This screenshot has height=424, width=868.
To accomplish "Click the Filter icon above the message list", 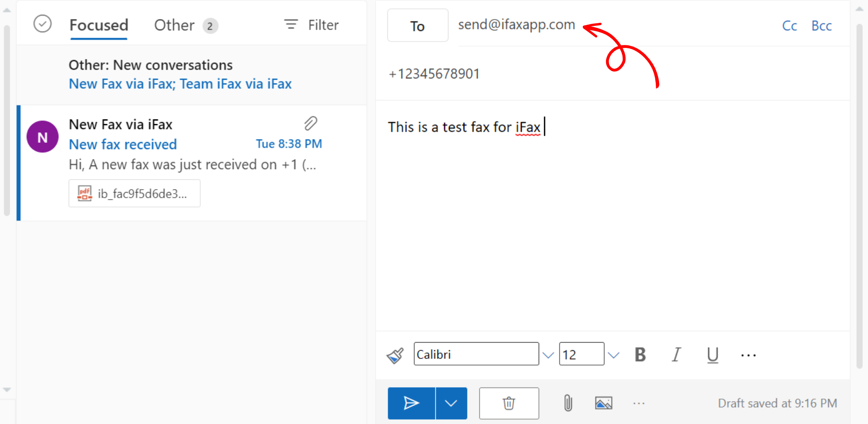I will coord(291,25).
